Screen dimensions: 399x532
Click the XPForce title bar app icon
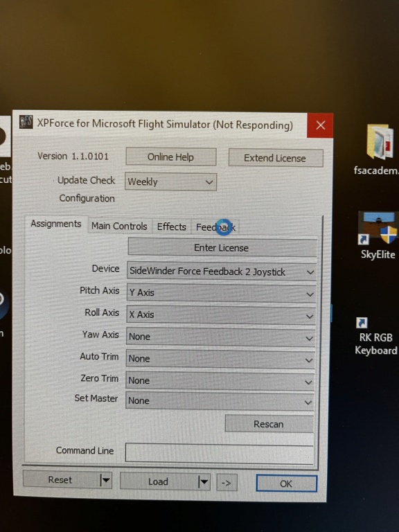pyautogui.click(x=26, y=122)
